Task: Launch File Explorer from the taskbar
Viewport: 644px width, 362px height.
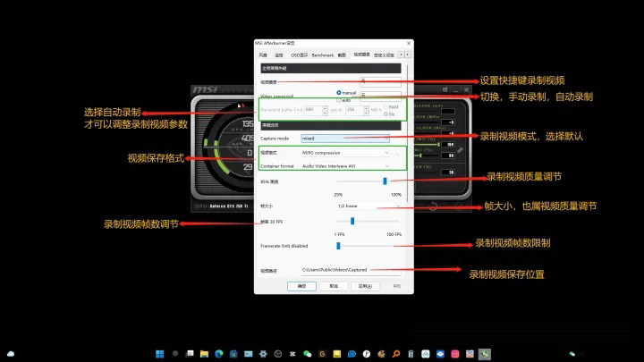Action: point(204,354)
